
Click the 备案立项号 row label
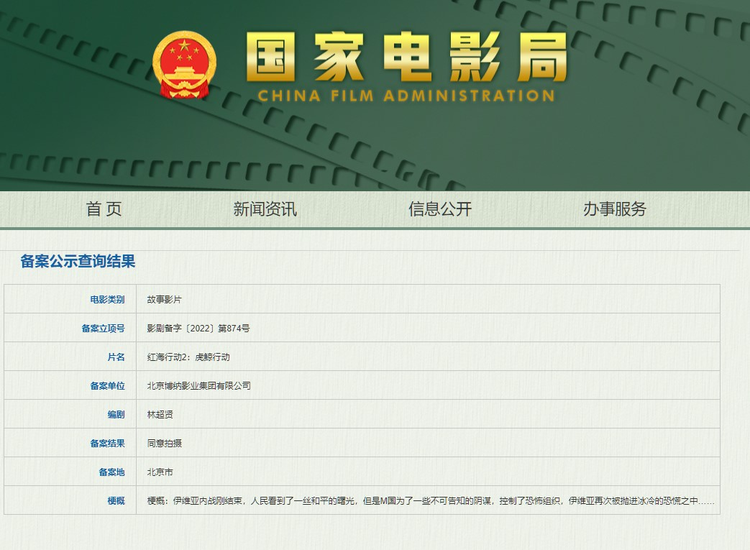103,328
